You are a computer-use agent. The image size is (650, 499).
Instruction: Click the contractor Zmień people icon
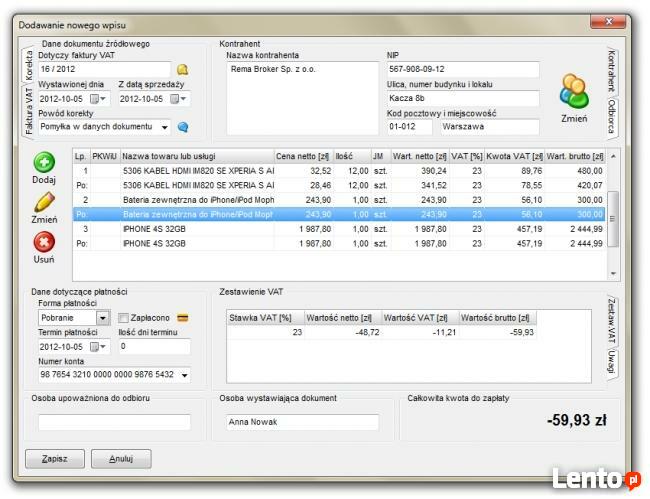(x=574, y=92)
